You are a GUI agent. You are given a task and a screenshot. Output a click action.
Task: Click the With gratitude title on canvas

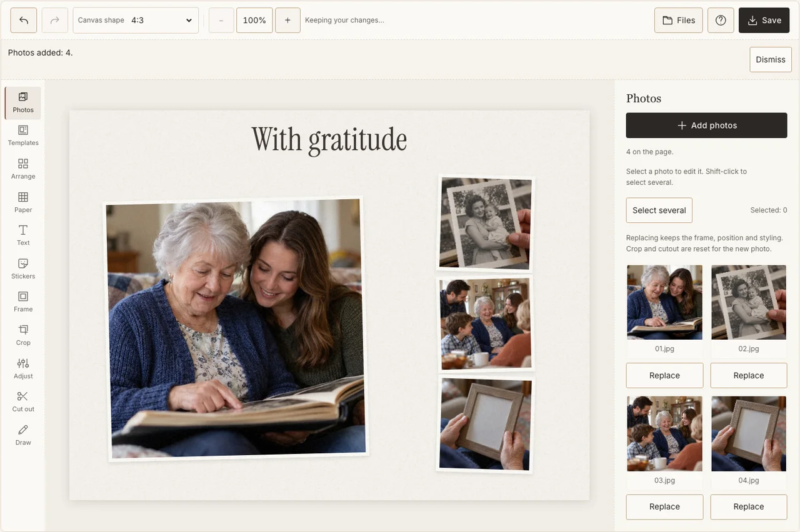pyautogui.click(x=329, y=140)
